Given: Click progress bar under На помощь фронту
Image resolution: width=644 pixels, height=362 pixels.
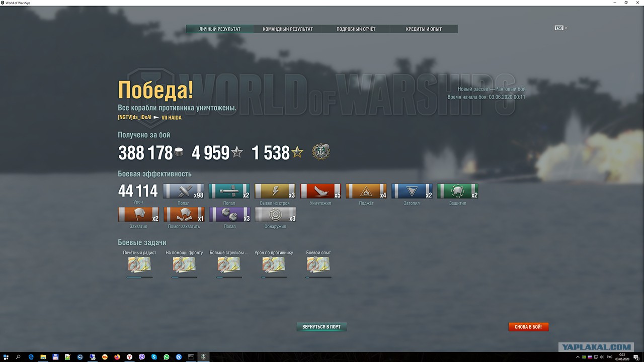Looking at the screenshot, I should click(184, 277).
